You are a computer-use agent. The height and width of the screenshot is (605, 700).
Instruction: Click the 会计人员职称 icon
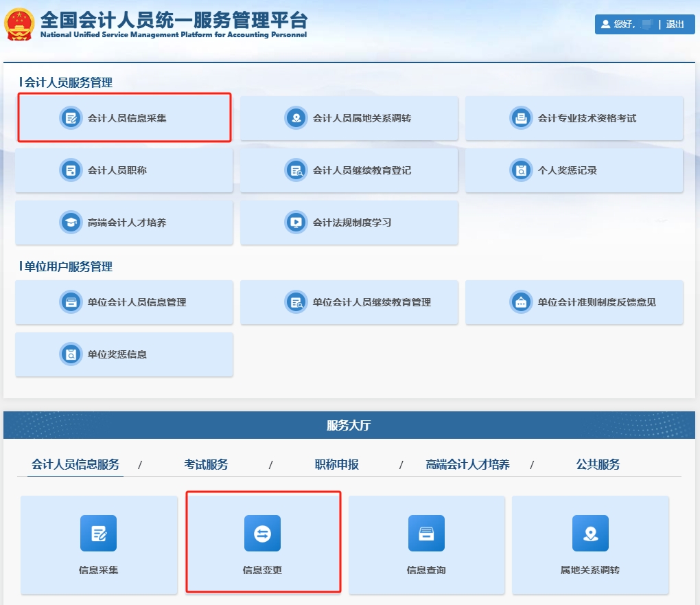71,170
